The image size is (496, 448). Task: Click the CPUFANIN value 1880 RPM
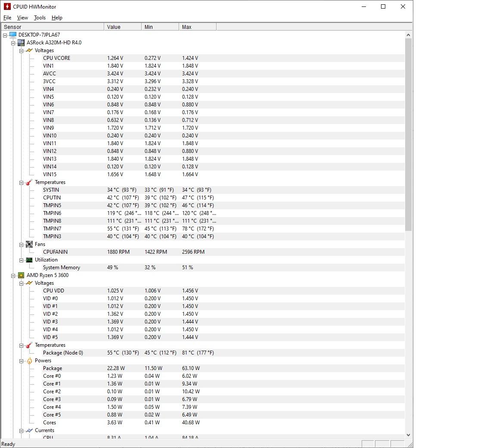point(118,252)
